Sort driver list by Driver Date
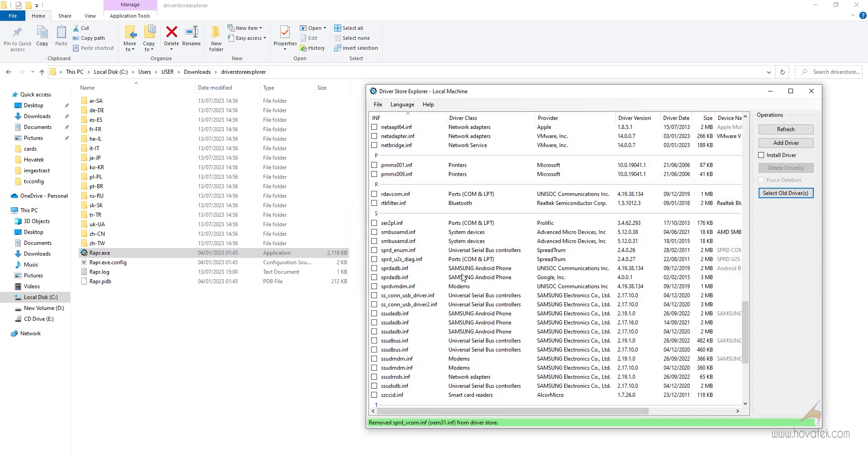This screenshot has height=457, width=868. pyautogui.click(x=676, y=118)
